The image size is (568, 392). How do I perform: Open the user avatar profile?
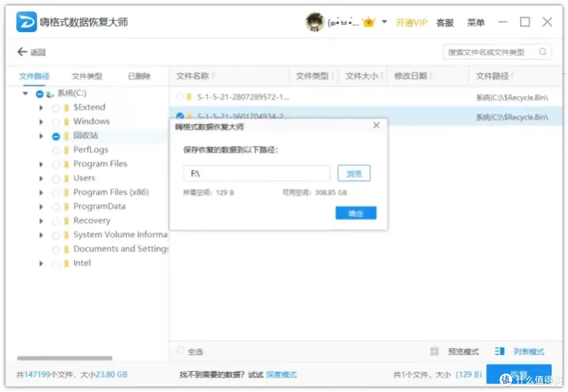coord(315,23)
